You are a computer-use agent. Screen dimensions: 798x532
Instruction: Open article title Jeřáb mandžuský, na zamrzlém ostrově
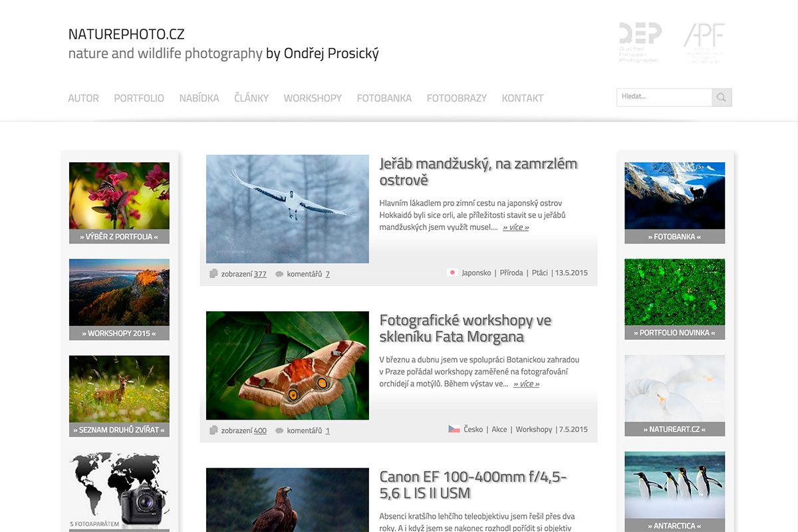pyautogui.click(x=477, y=172)
